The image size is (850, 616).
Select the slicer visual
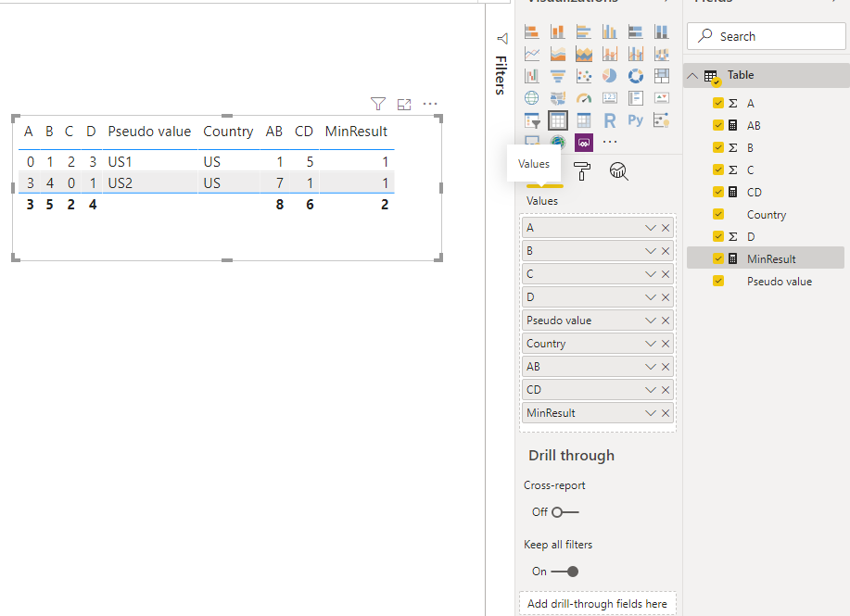click(x=532, y=120)
